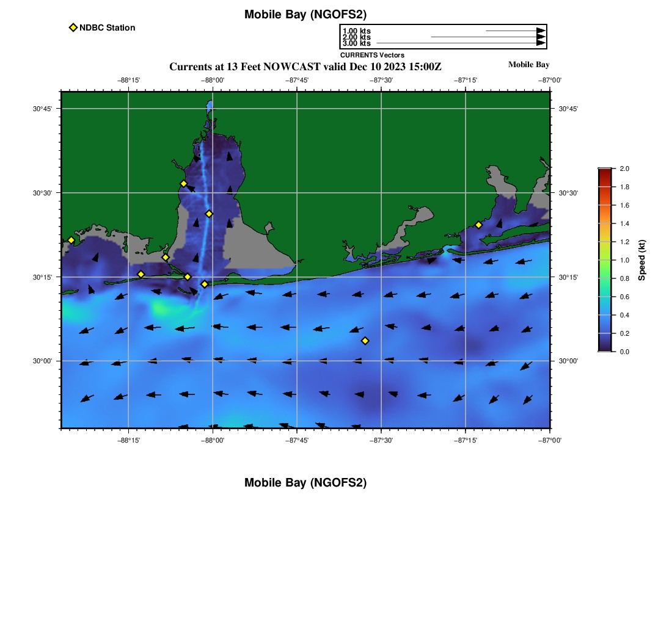
Task: Click the "NDBC Station" legend text
Action: [107, 27]
